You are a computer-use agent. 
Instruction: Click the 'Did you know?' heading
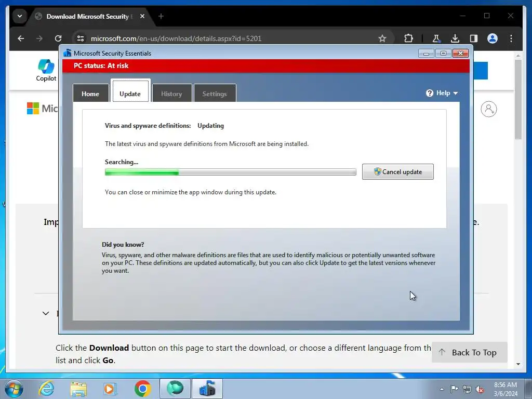point(123,245)
